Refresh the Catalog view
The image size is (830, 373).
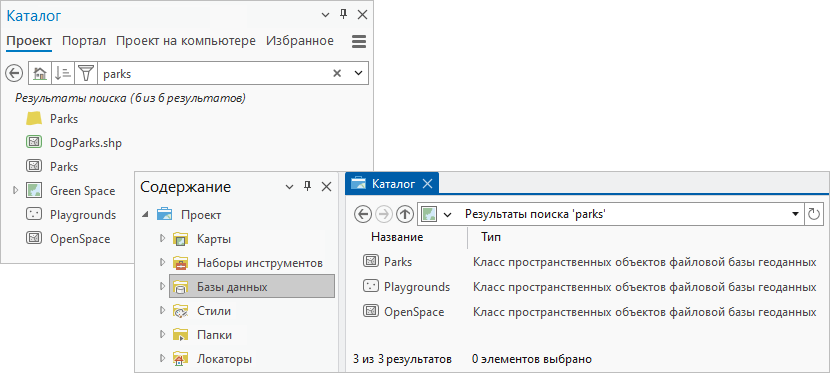[x=814, y=214]
